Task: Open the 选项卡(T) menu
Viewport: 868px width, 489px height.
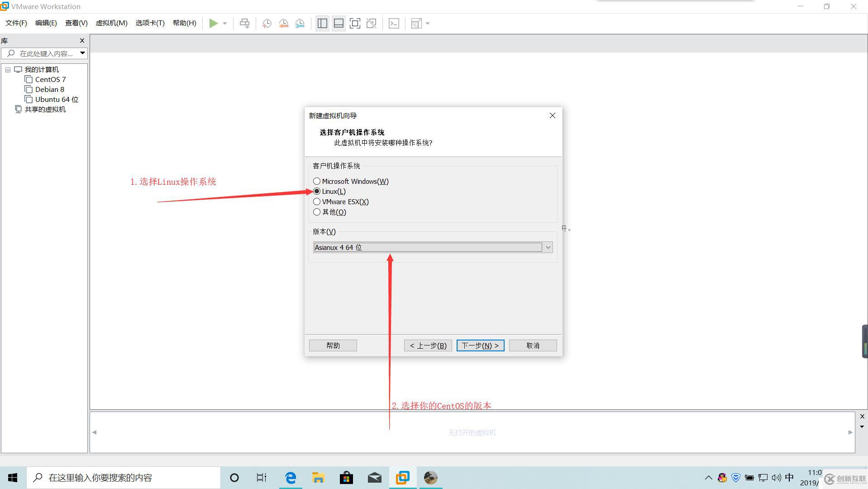Action: pyautogui.click(x=150, y=23)
